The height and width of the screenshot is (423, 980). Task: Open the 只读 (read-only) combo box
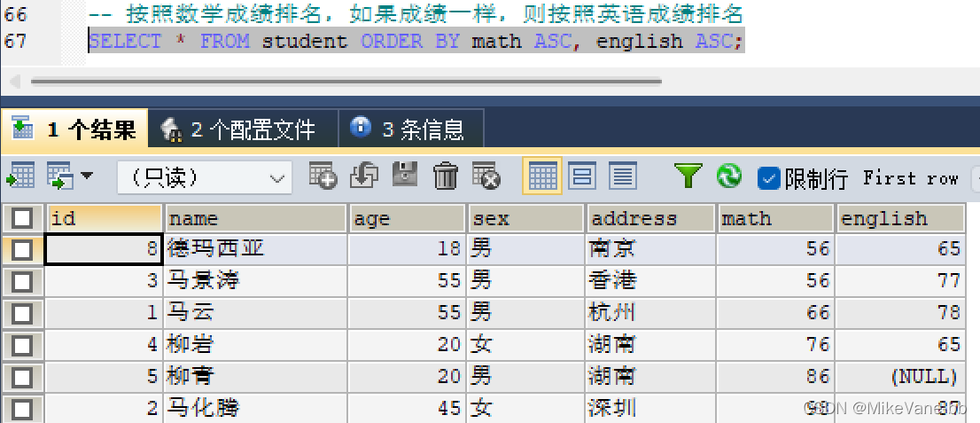click(x=205, y=177)
